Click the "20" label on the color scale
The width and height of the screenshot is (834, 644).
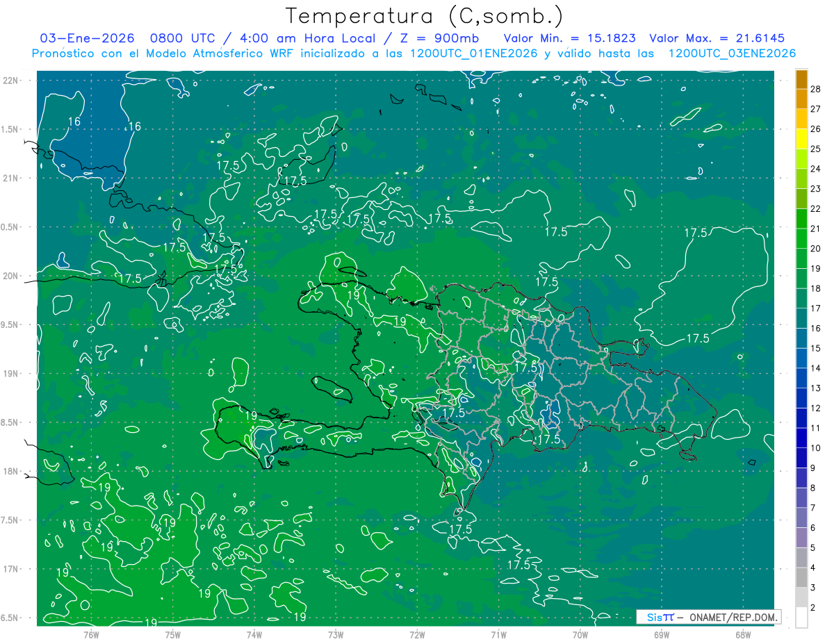(x=816, y=248)
